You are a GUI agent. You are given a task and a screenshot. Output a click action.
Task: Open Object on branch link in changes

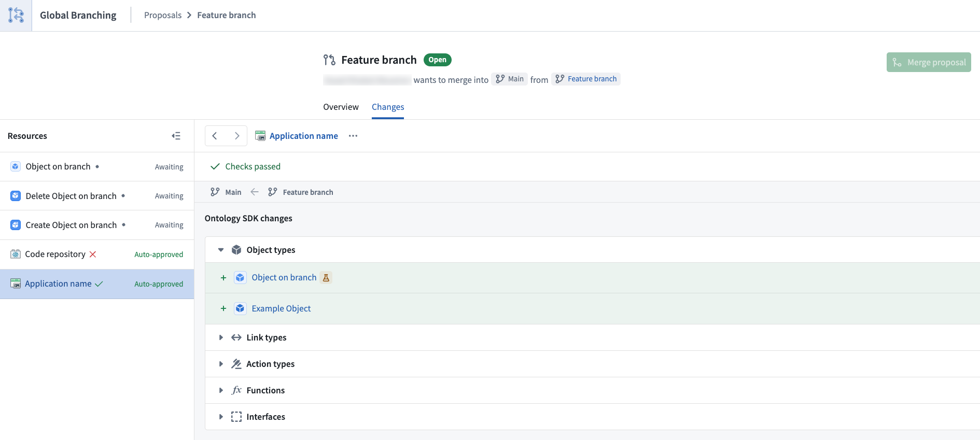click(x=284, y=278)
